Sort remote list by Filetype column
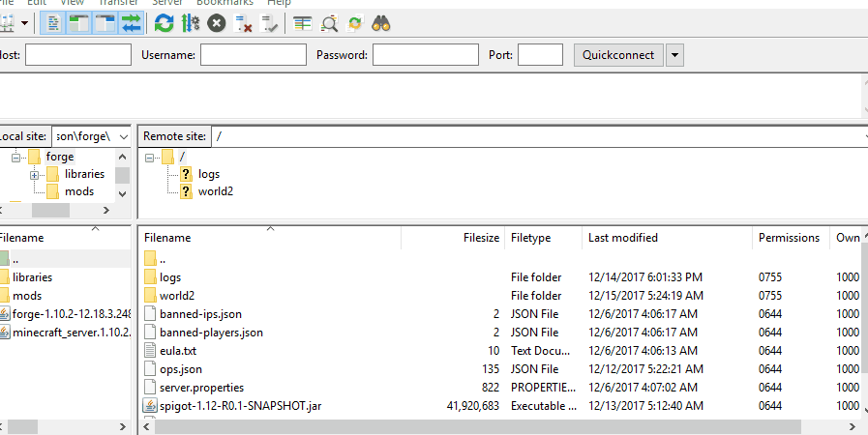This screenshot has height=435, width=868. click(543, 238)
